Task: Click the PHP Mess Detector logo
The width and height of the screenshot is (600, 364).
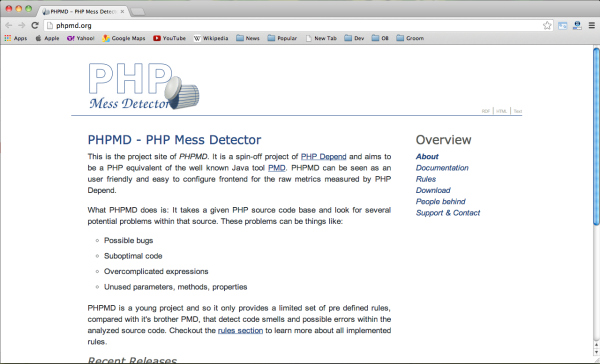Action: (x=144, y=86)
